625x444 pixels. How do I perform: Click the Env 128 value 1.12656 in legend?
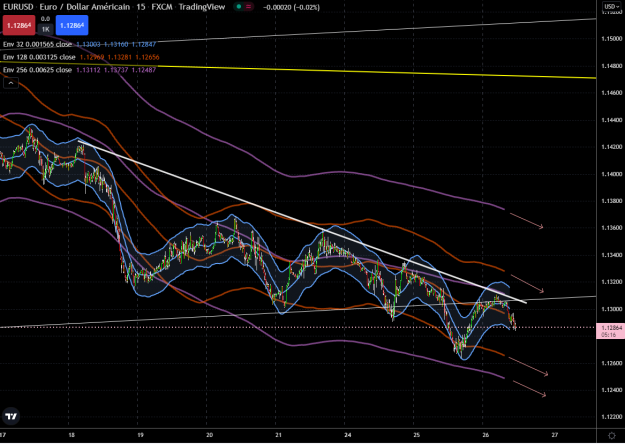point(147,57)
